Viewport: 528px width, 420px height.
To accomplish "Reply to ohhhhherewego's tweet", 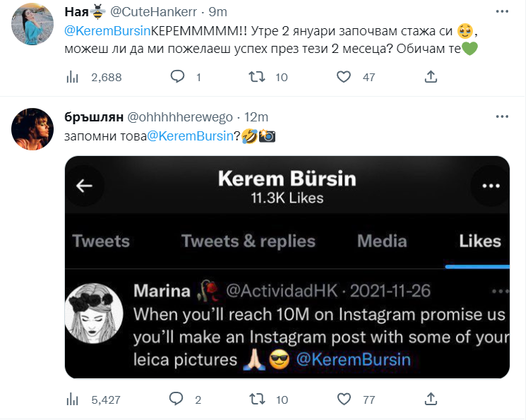I will (x=178, y=400).
